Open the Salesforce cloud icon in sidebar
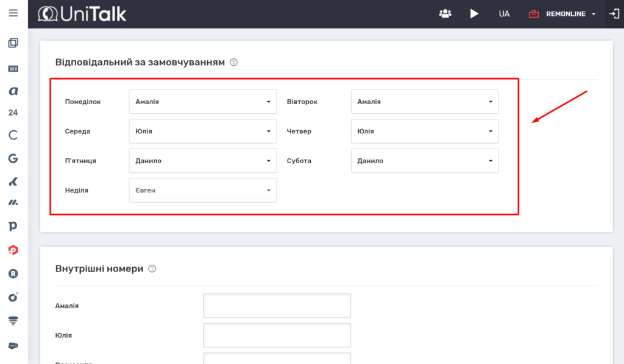The width and height of the screenshot is (624, 364). 13,345
